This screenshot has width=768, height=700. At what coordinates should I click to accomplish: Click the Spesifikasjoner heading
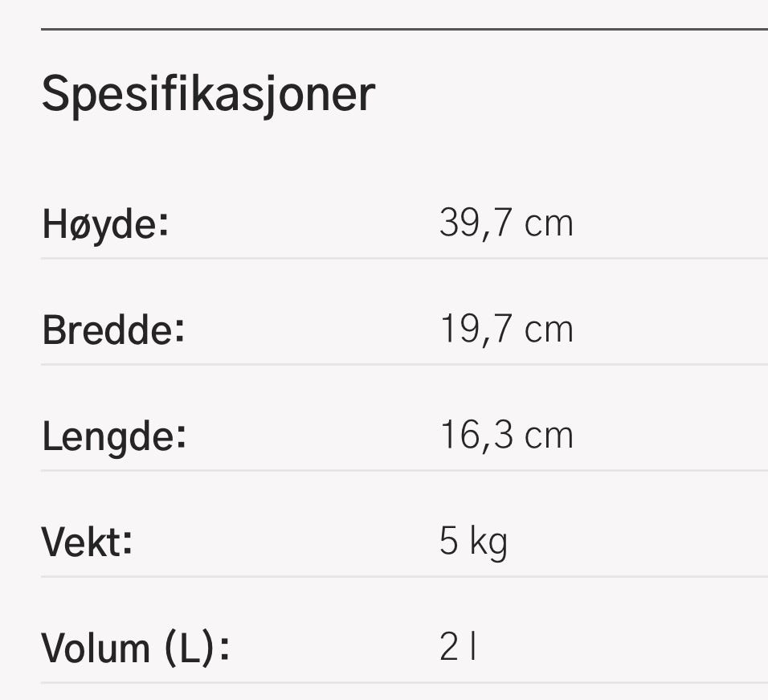(209, 95)
